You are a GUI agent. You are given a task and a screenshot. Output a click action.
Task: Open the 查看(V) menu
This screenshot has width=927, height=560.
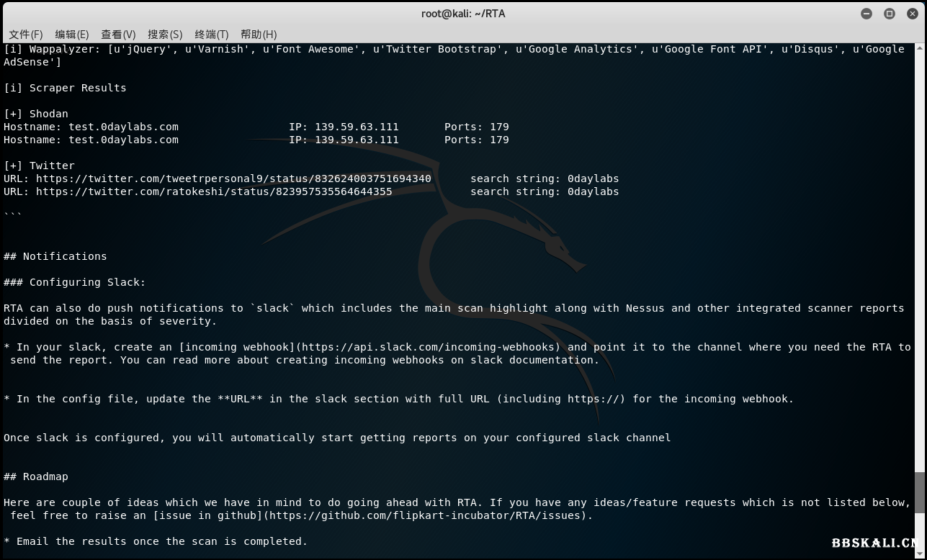point(118,35)
